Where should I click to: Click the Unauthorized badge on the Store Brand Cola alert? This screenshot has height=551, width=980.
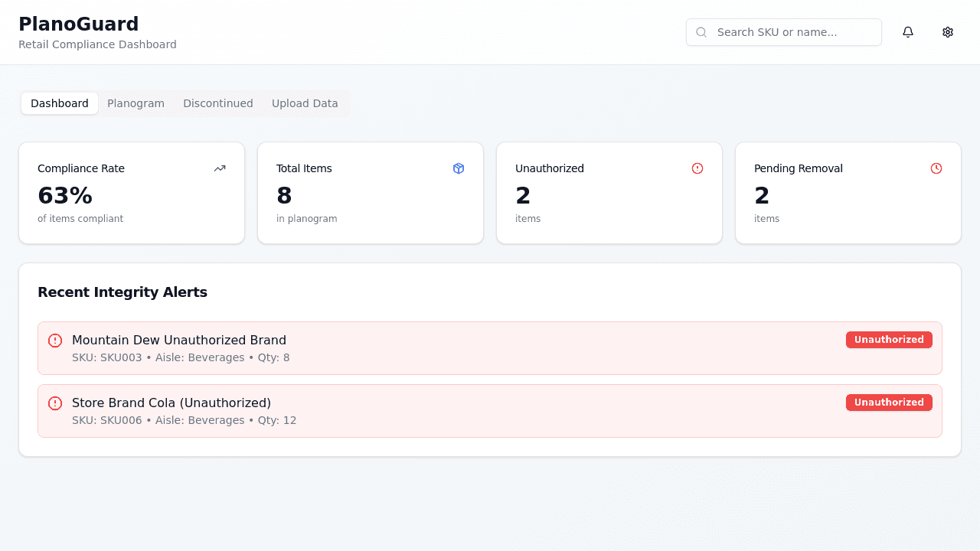pos(889,403)
